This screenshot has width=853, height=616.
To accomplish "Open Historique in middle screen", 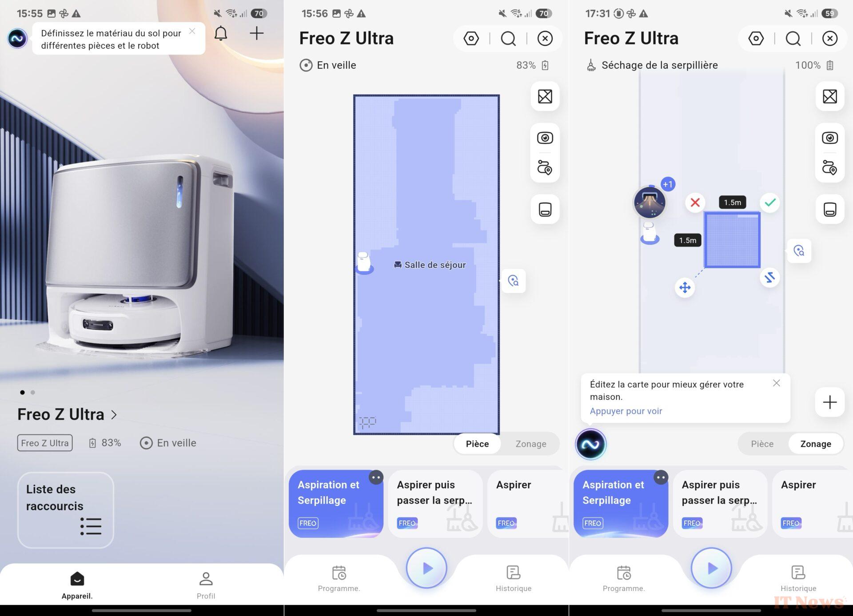I will [514, 579].
